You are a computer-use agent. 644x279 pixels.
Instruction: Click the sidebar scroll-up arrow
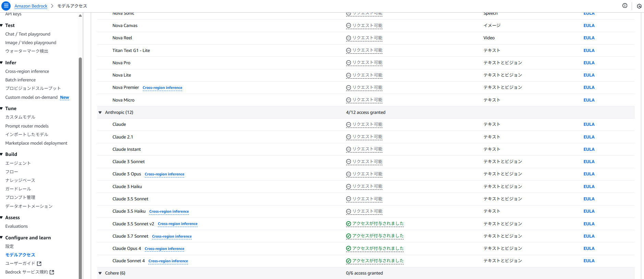(80, 15)
